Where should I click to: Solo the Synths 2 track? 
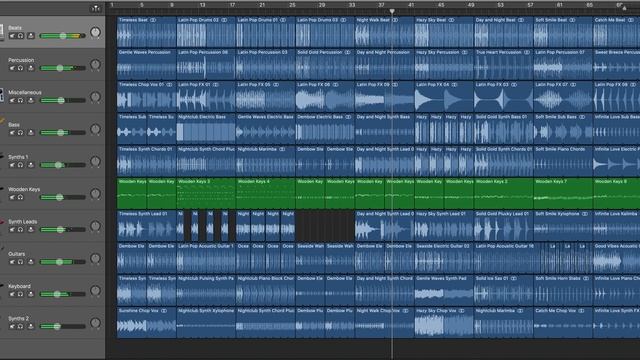click(x=20, y=326)
